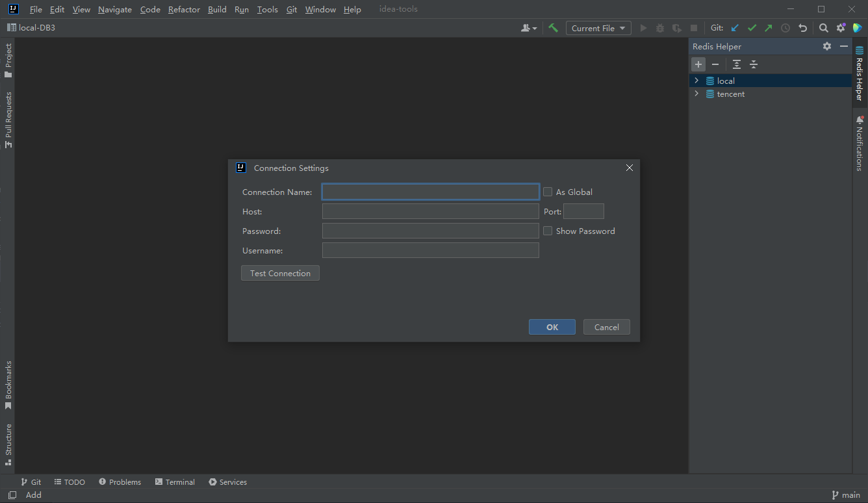Open the Notifications side tab
The width and height of the screenshot is (868, 503).
(860, 143)
